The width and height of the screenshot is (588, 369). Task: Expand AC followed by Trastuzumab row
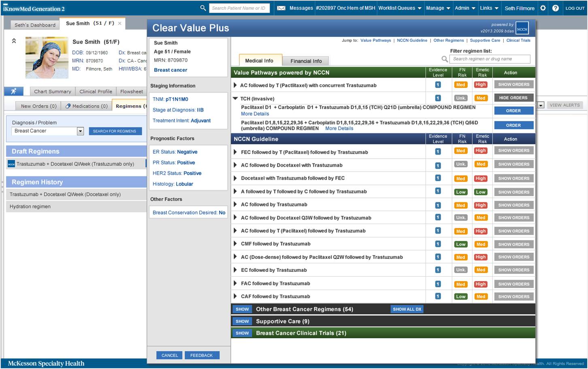pyautogui.click(x=235, y=204)
